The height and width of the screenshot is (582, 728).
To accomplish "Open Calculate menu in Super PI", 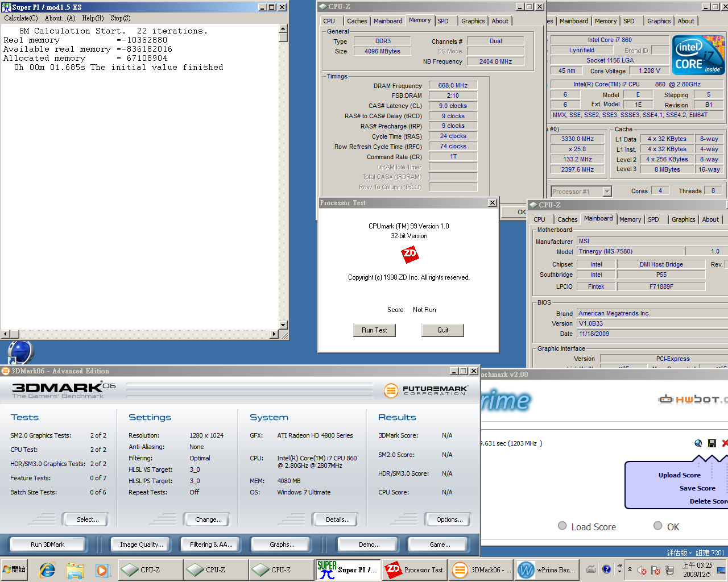I will pyautogui.click(x=21, y=18).
